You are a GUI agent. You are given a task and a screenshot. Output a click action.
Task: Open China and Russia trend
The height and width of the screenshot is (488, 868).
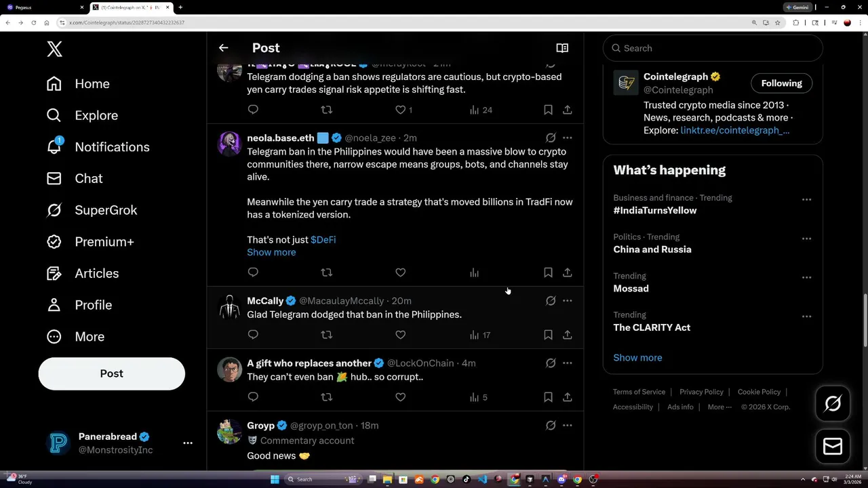click(652, 249)
